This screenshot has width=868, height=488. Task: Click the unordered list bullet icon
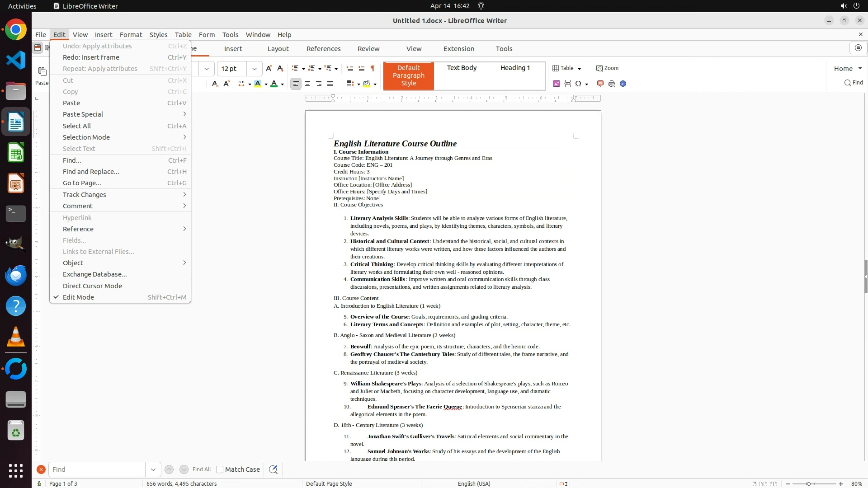(x=295, y=68)
